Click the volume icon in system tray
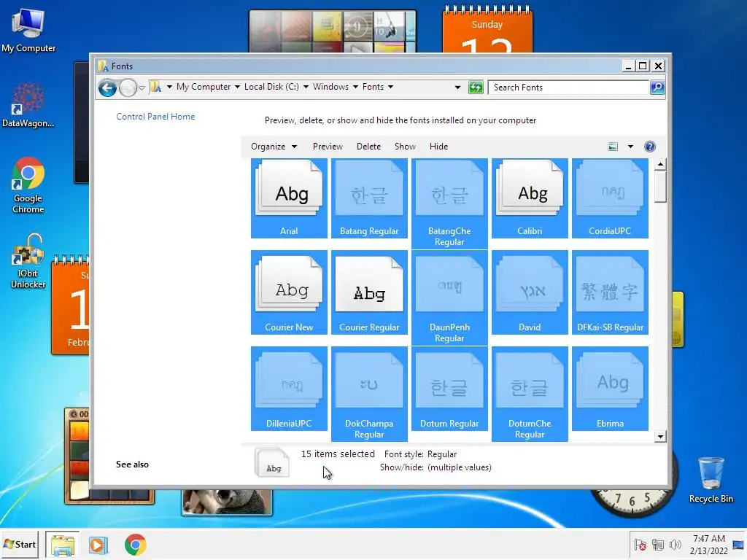The width and height of the screenshot is (747, 560). (675, 545)
